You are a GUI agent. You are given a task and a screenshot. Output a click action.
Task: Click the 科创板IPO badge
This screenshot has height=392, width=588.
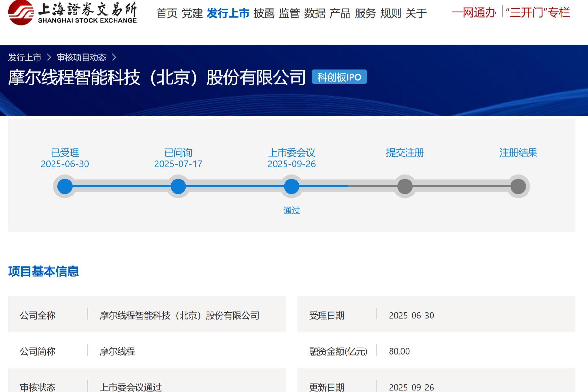coord(339,77)
